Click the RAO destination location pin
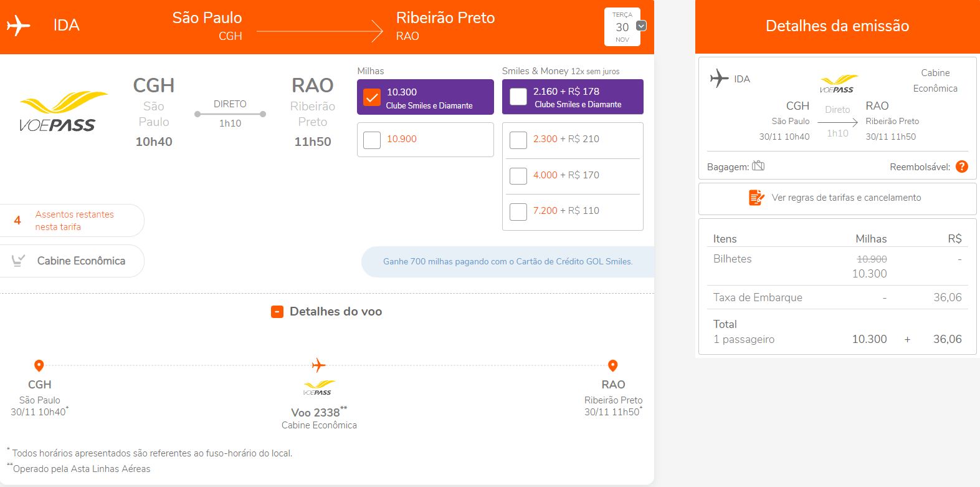Viewport: 980px width, 487px height. point(612,365)
